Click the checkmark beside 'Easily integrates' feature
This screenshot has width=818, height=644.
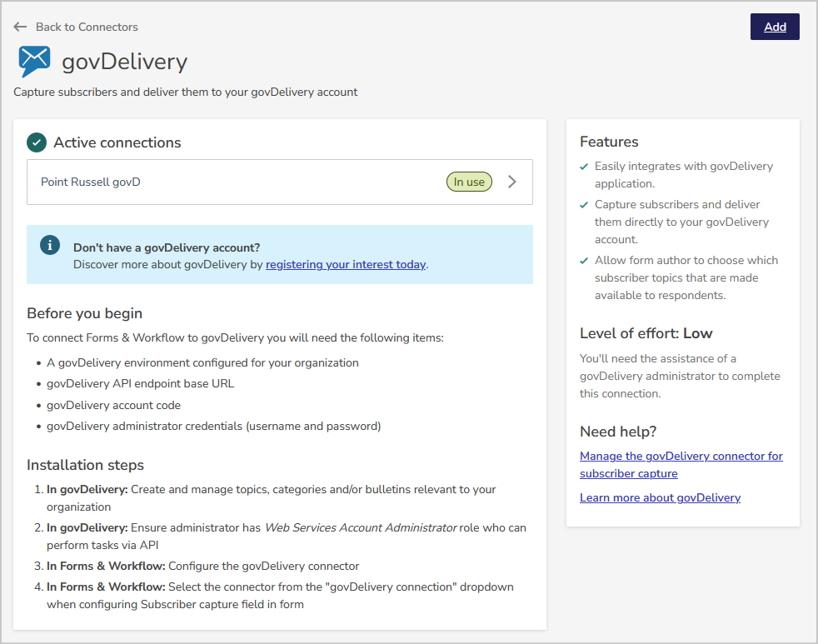pos(583,166)
